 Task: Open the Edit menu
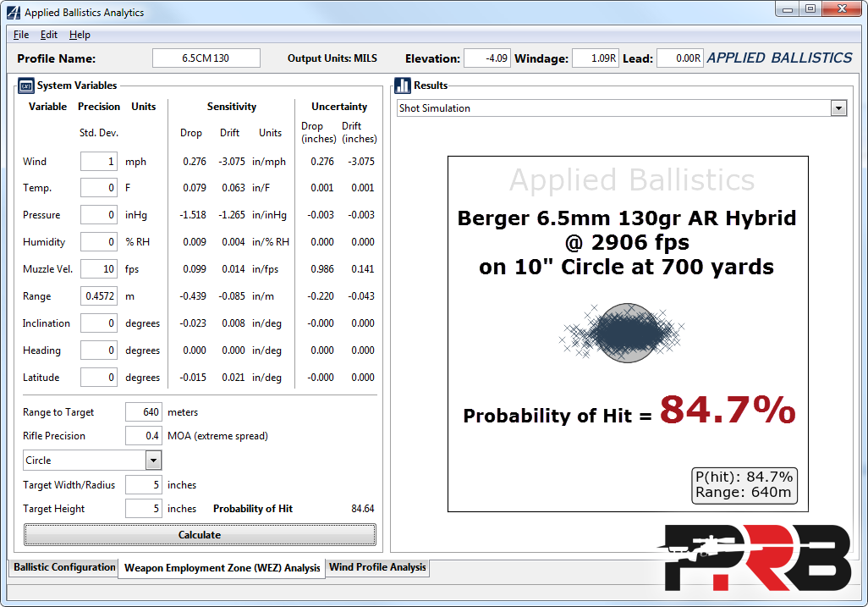coord(49,35)
